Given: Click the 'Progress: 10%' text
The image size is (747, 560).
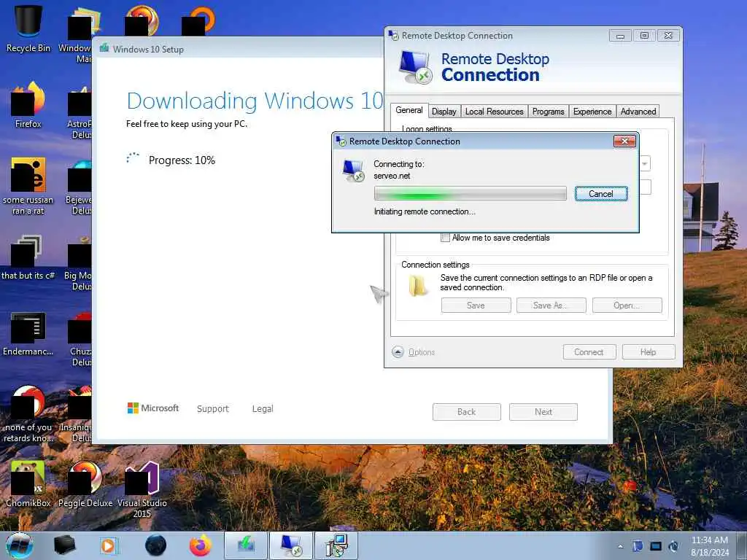Looking at the screenshot, I should pyautogui.click(x=182, y=160).
